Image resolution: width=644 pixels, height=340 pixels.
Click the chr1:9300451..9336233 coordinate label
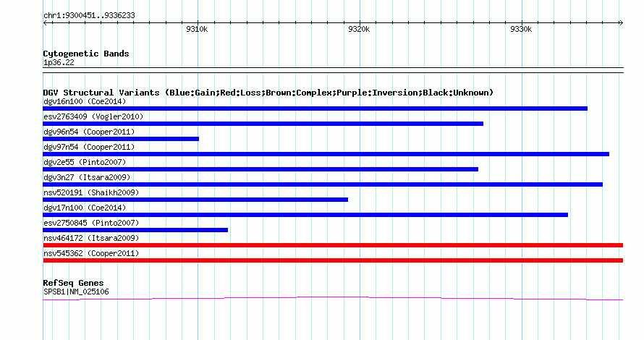click(89, 16)
